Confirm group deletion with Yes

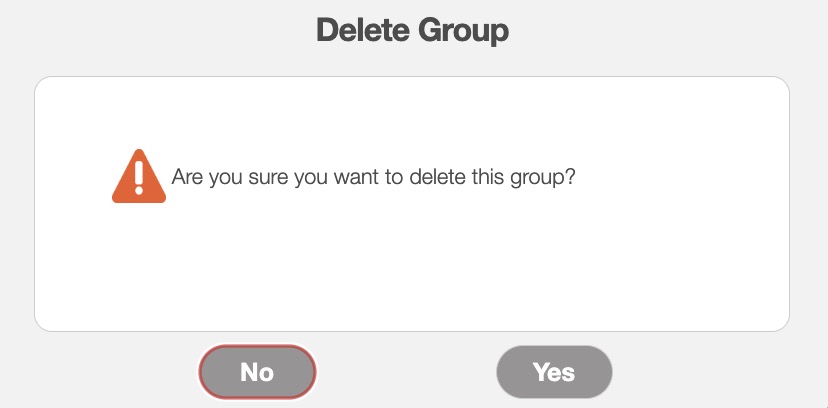pyautogui.click(x=554, y=372)
